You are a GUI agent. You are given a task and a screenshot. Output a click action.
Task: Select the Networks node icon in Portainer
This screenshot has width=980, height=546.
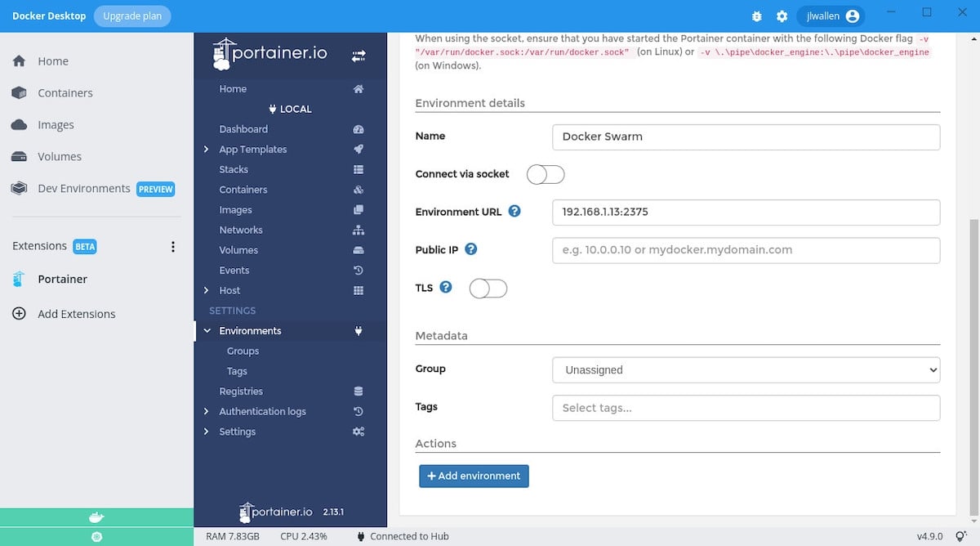pyautogui.click(x=358, y=230)
